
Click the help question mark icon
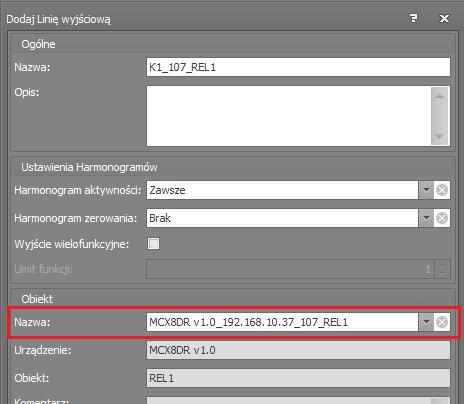413,18
